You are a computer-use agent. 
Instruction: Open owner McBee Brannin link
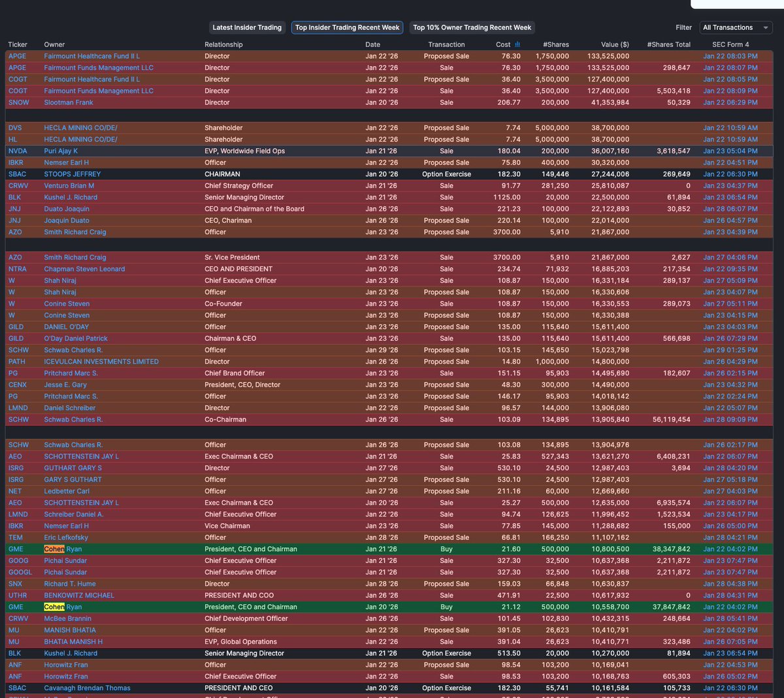tap(68, 619)
